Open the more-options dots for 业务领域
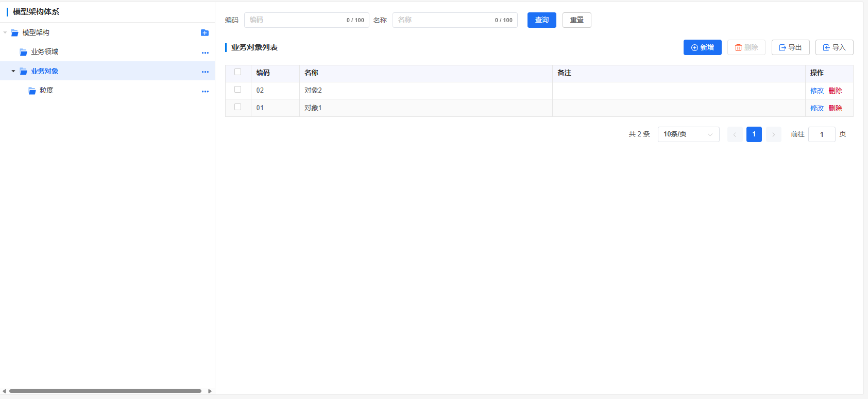This screenshot has width=868, height=399. [205, 53]
